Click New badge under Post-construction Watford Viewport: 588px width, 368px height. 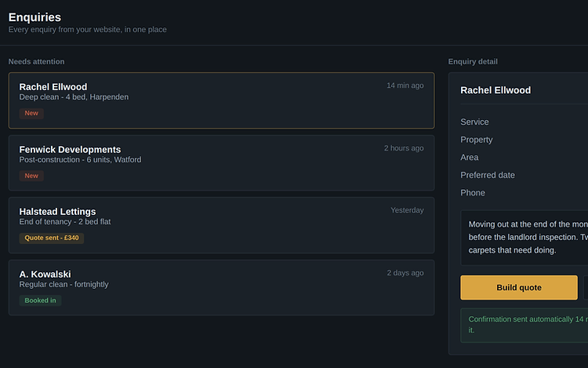point(31,176)
